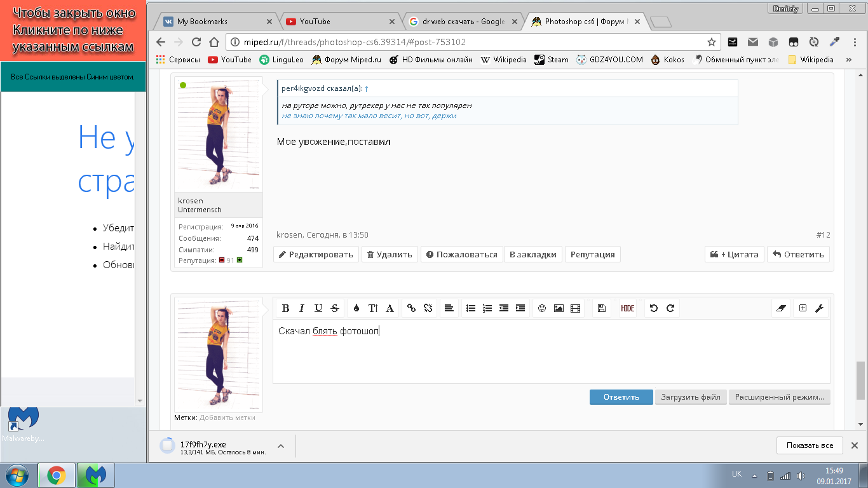The height and width of the screenshot is (488, 868).
Task: Click Ответить under post #12
Action: [798, 254]
